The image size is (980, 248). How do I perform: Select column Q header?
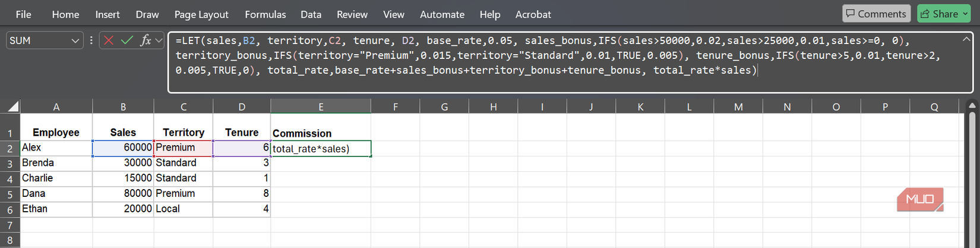click(934, 107)
